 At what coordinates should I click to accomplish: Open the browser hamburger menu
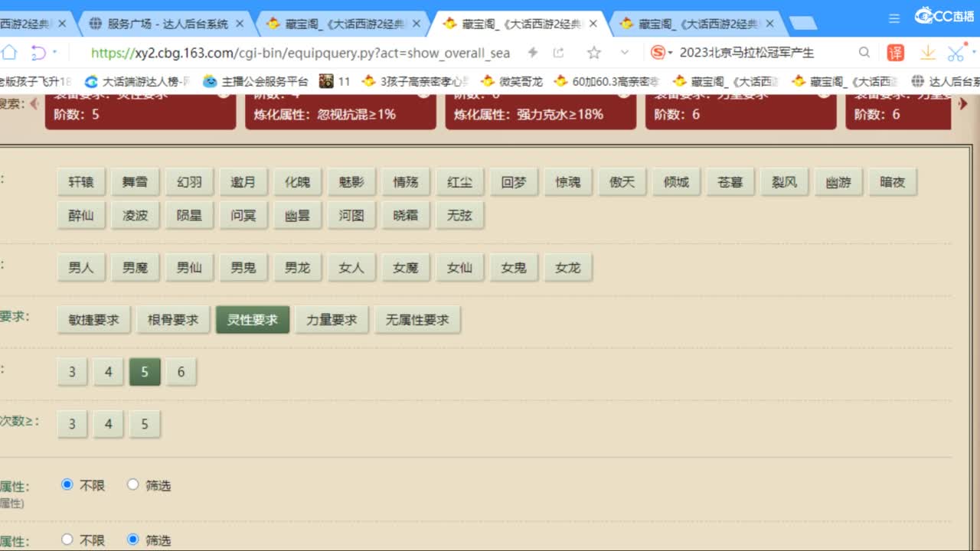[x=894, y=18]
